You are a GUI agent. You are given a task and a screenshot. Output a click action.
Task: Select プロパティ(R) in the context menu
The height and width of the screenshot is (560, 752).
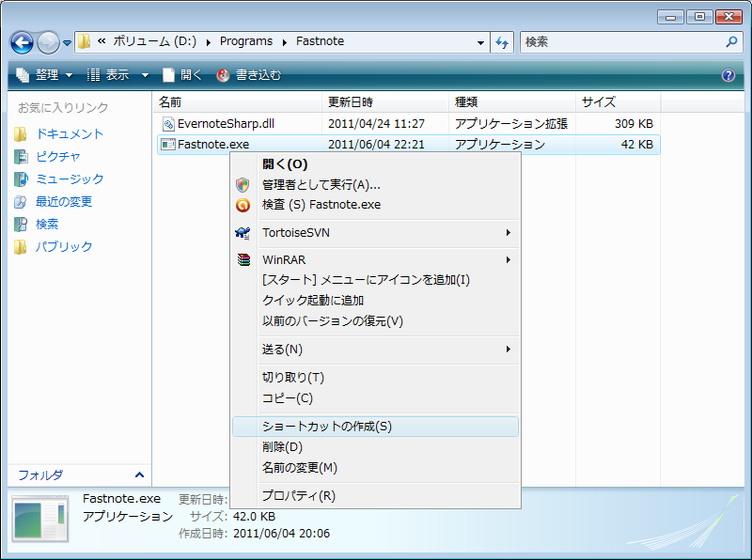[299, 496]
